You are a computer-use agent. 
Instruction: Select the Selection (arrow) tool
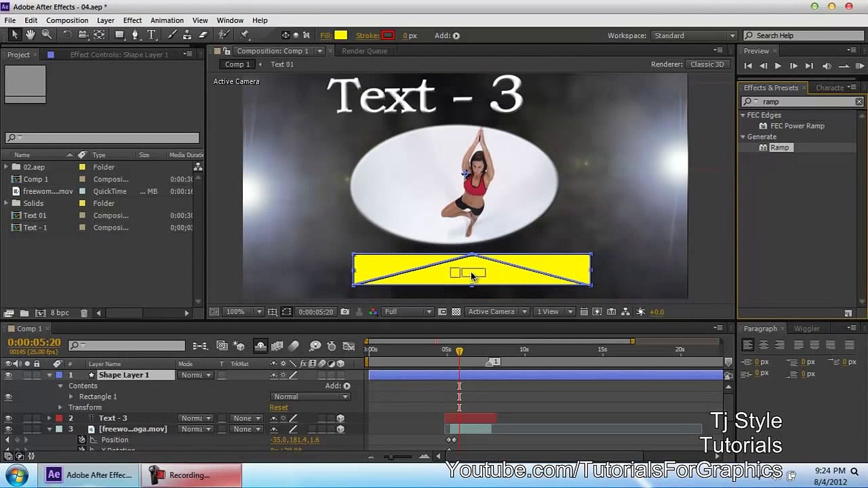coord(15,35)
